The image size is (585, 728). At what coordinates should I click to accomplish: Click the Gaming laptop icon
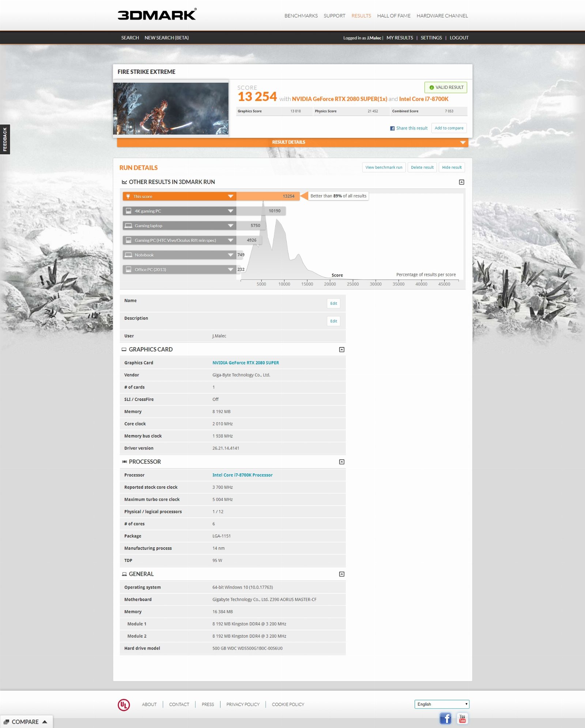128,225
